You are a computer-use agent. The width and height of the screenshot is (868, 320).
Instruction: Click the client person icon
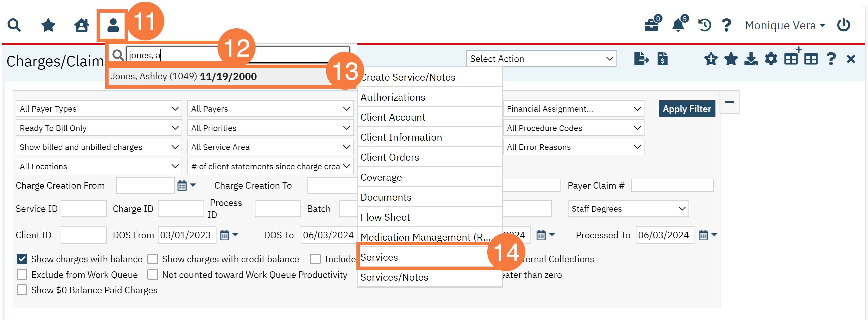pyautogui.click(x=113, y=25)
